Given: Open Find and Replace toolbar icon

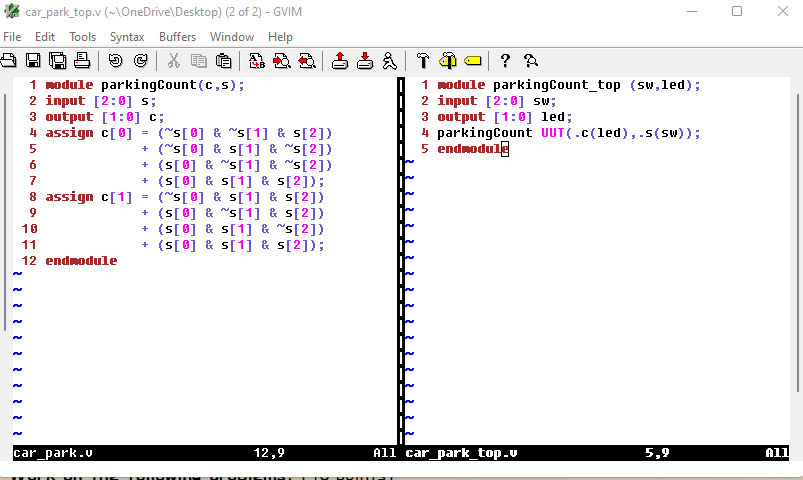Looking at the screenshot, I should coord(256,61).
